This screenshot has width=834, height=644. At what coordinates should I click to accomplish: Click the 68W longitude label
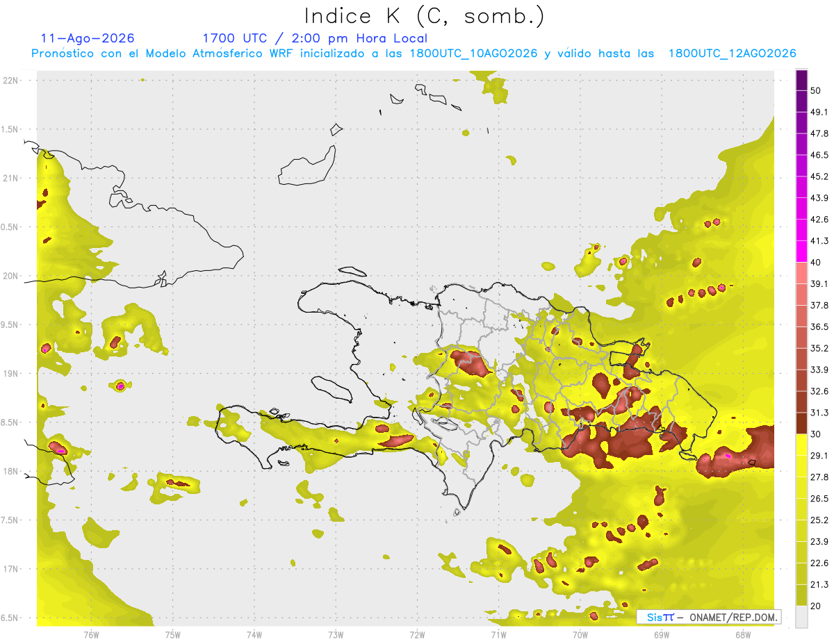point(742,635)
